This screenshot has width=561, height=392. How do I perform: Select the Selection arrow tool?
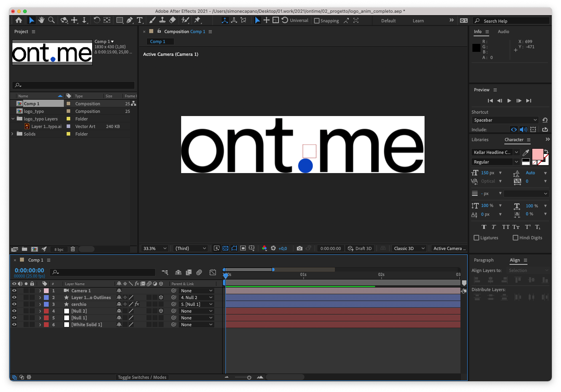(x=32, y=20)
